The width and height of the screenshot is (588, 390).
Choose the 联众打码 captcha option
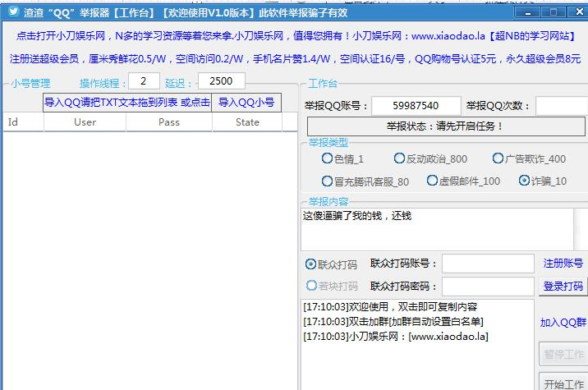pyautogui.click(x=331, y=264)
